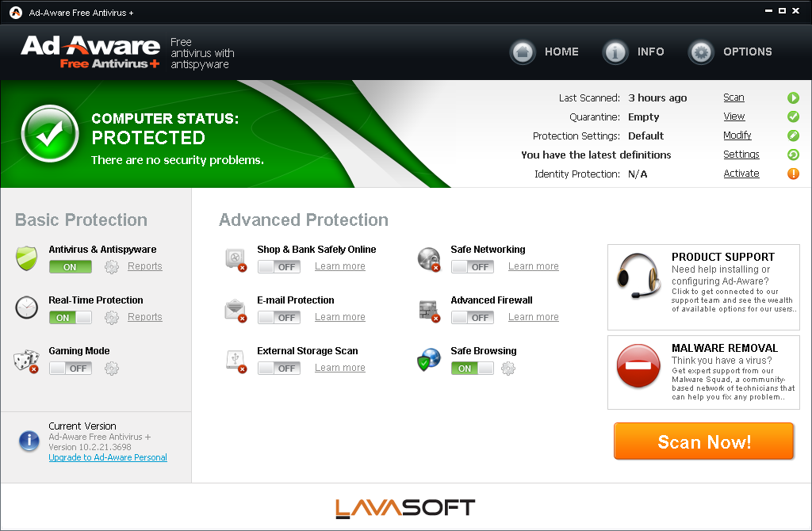The height and width of the screenshot is (531, 812).
Task: Open the INFO section
Action: pyautogui.click(x=634, y=52)
